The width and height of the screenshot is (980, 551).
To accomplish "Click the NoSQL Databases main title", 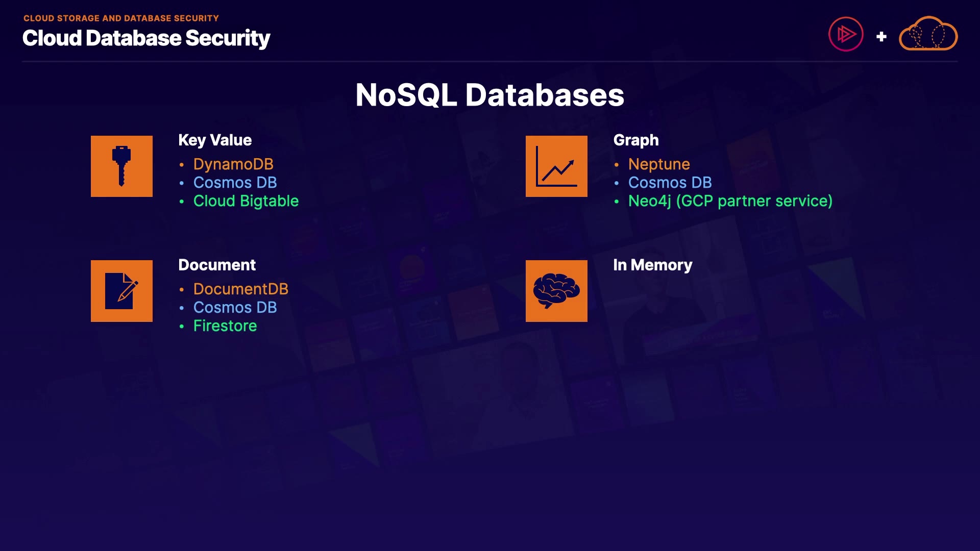I will 489,95.
